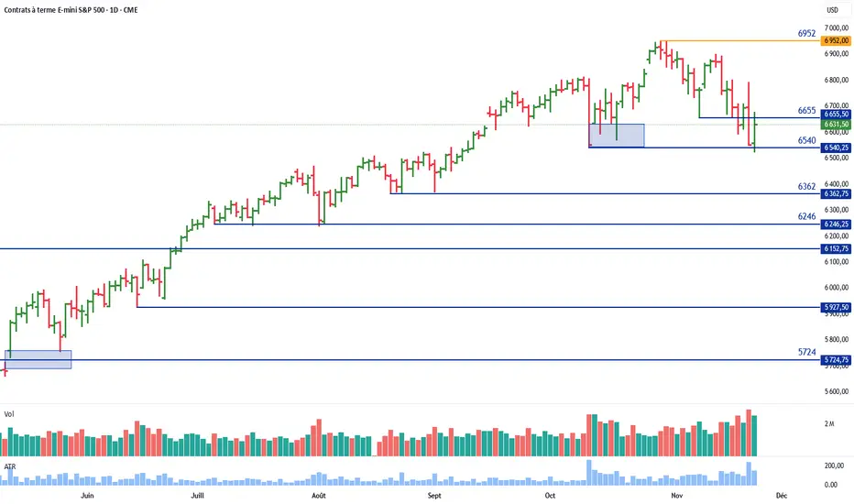
Task: Select the 5 927,50 price level tag
Action: tap(837, 307)
